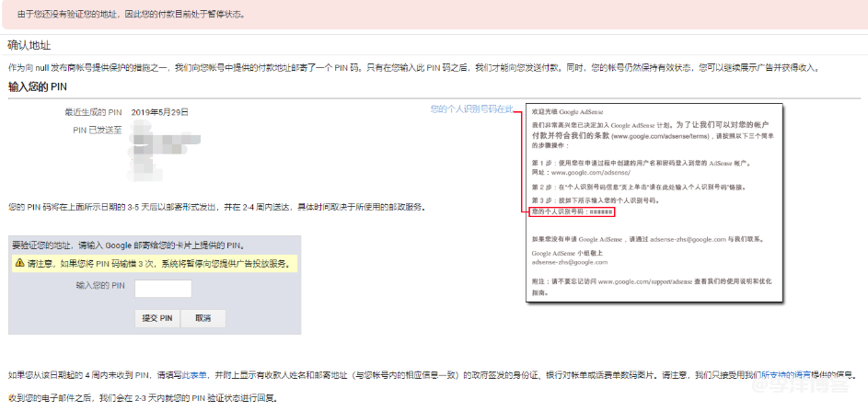This screenshot has width=868, height=411.
Task: Click adsense-zhs@google.com below the team signature
Action: [569, 262]
